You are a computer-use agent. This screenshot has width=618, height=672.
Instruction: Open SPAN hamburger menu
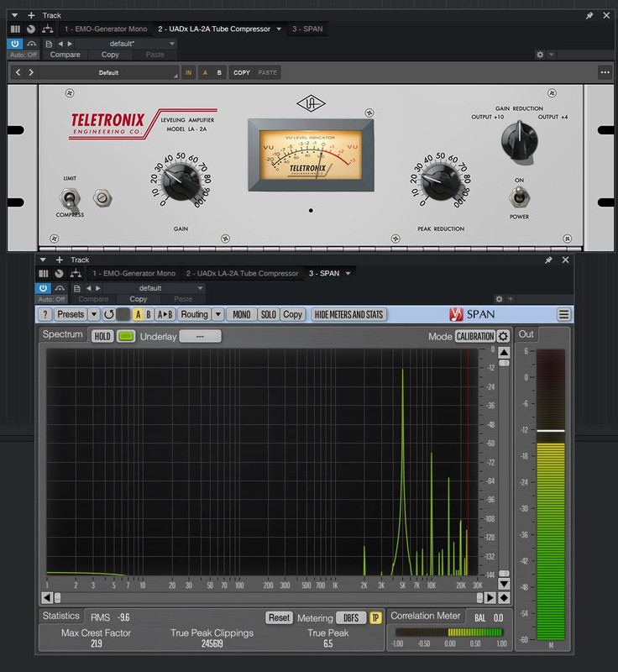click(563, 314)
